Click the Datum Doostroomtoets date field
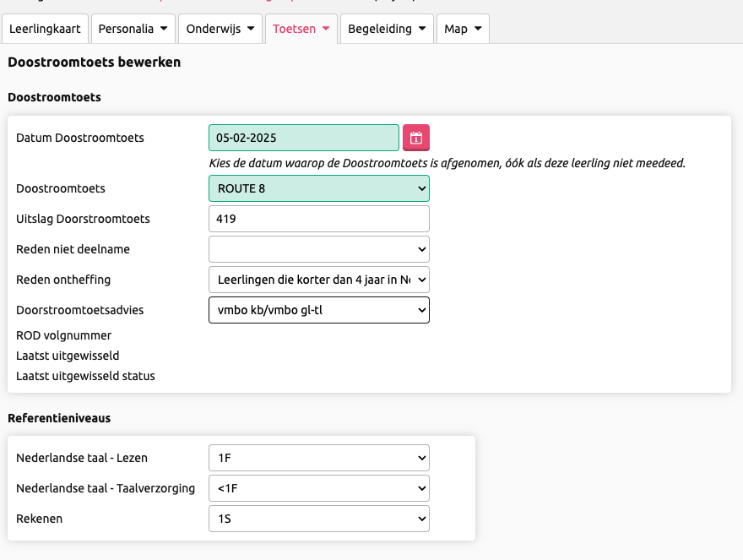Screen dimensions: 743x560 (x=304, y=138)
